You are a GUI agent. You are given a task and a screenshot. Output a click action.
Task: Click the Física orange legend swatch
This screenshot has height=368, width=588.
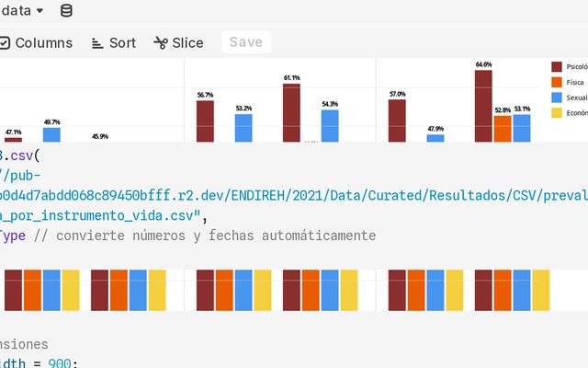coord(557,82)
